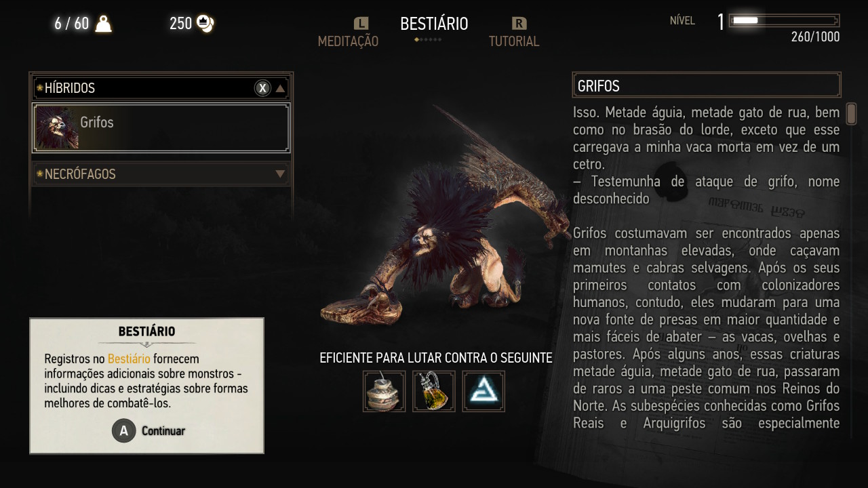
Task: Click the A button icon beside Continuar
Action: pyautogui.click(x=123, y=430)
